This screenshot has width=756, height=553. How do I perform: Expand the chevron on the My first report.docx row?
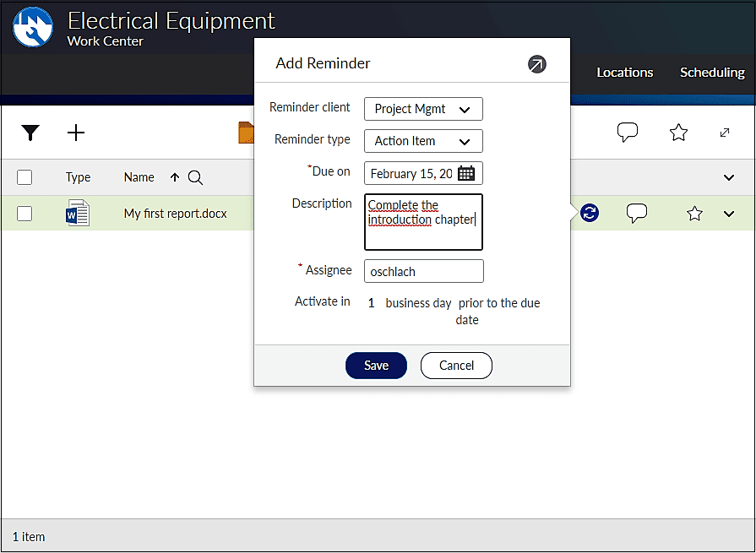coord(729,213)
